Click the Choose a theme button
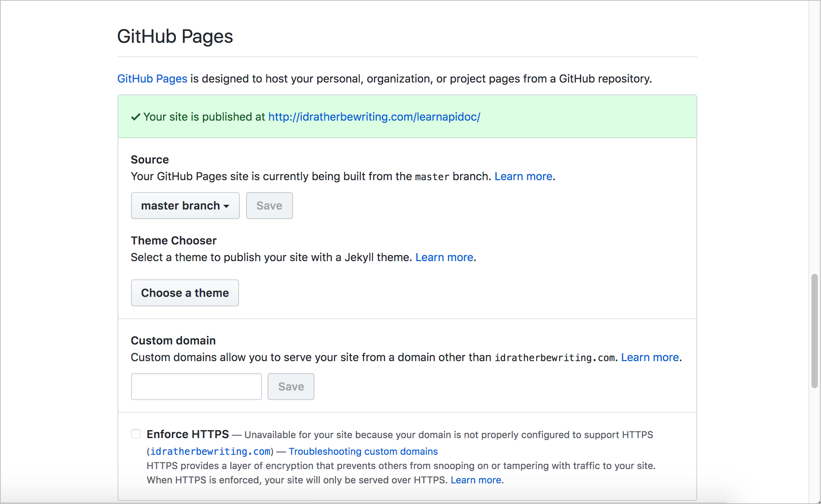Image resolution: width=821 pixels, height=504 pixels. coord(185,293)
